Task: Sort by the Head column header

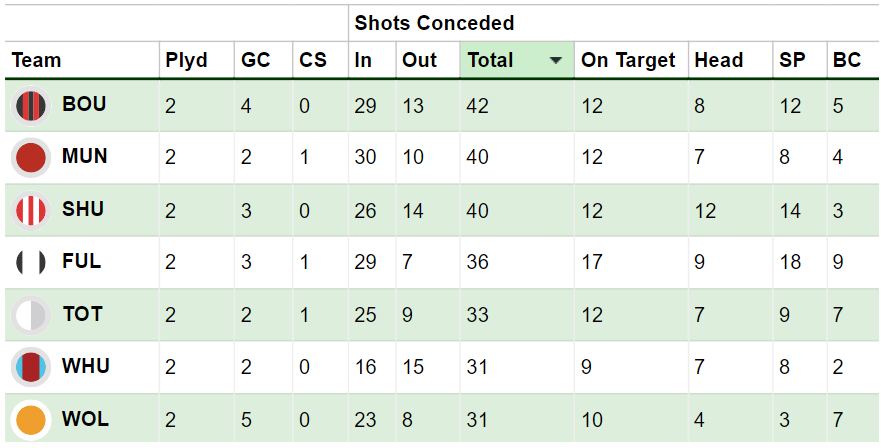Action: pyautogui.click(x=719, y=60)
